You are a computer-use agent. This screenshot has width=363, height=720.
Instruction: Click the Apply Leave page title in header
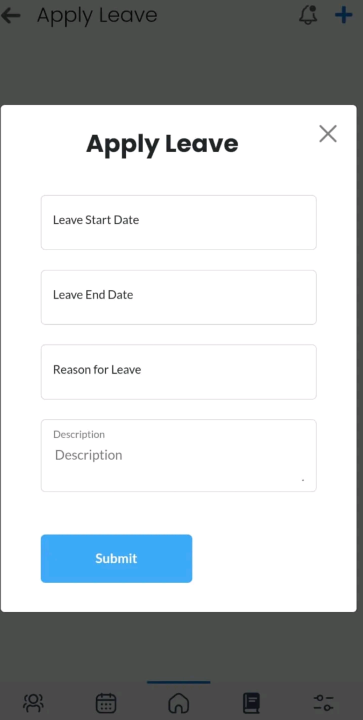coord(97,16)
